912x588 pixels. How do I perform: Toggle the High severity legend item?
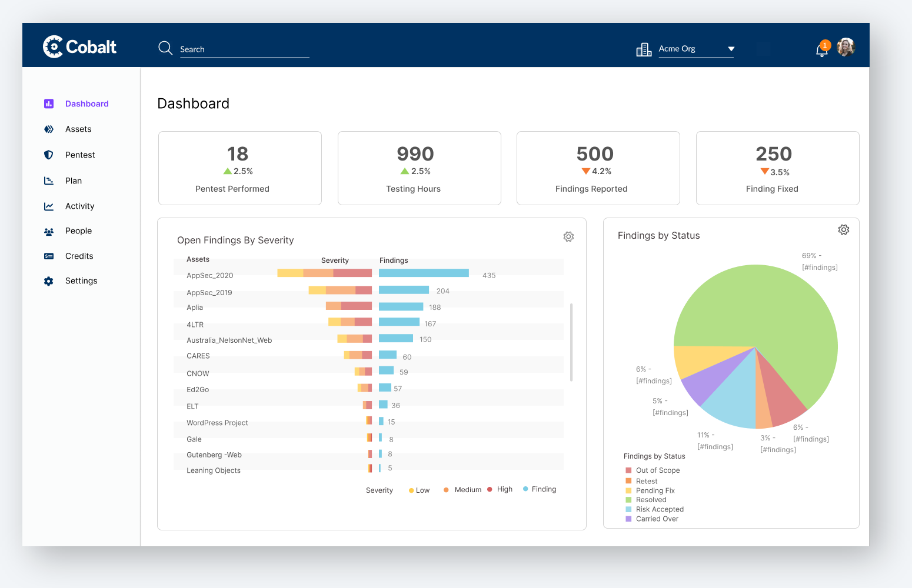500,489
